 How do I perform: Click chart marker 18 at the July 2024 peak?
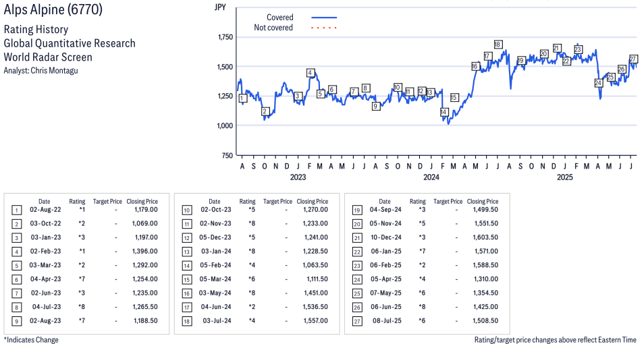(x=498, y=45)
